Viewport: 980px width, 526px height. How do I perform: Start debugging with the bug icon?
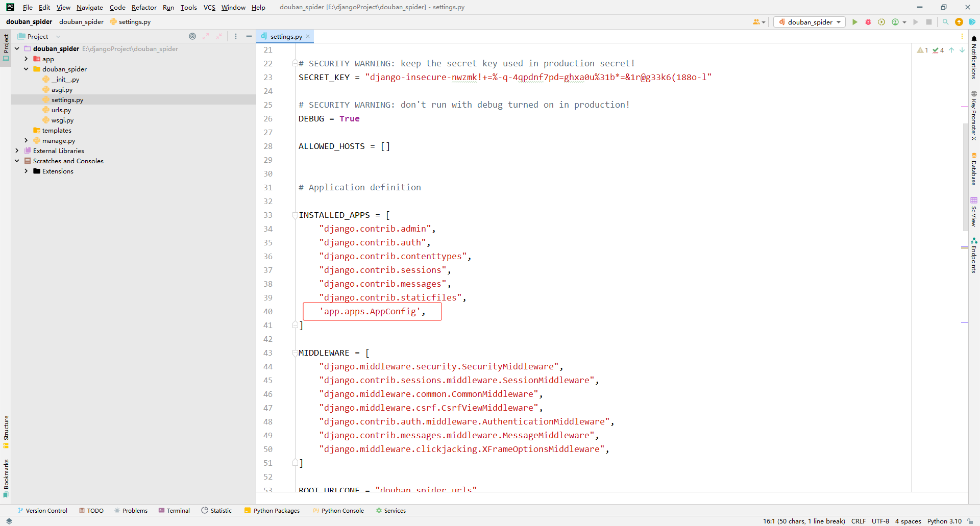[x=868, y=22]
